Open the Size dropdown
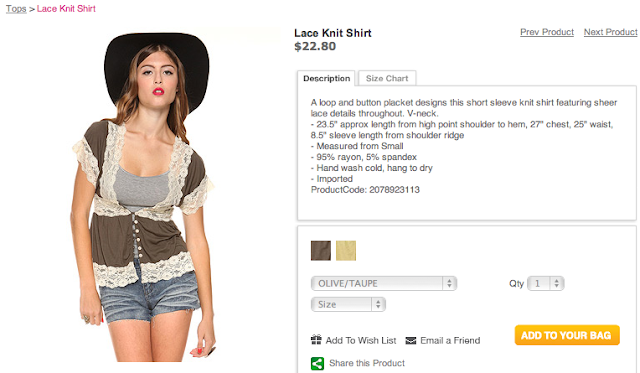640x373 pixels. pos(348,304)
